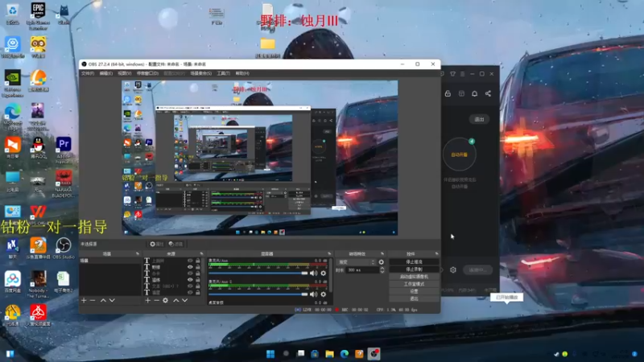Open Windows Start button on taskbar
The height and width of the screenshot is (362, 644).
[270, 354]
